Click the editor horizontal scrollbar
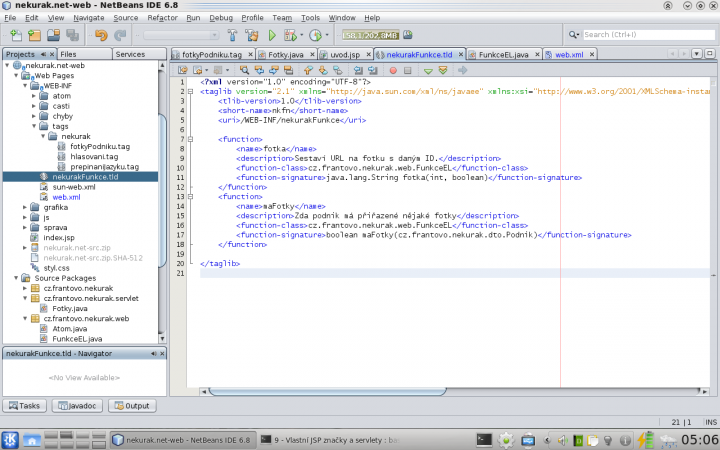The image size is (720, 450). (x=327, y=391)
